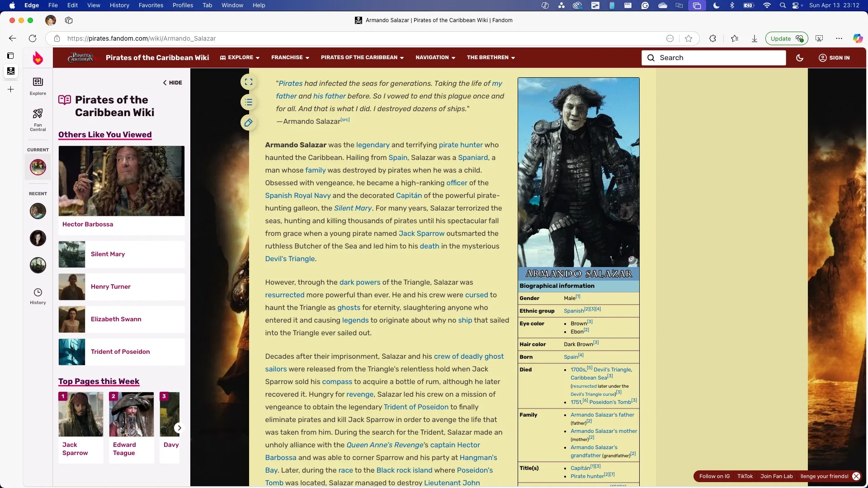Open the Downloads icon in the toolbar

[x=754, y=38]
